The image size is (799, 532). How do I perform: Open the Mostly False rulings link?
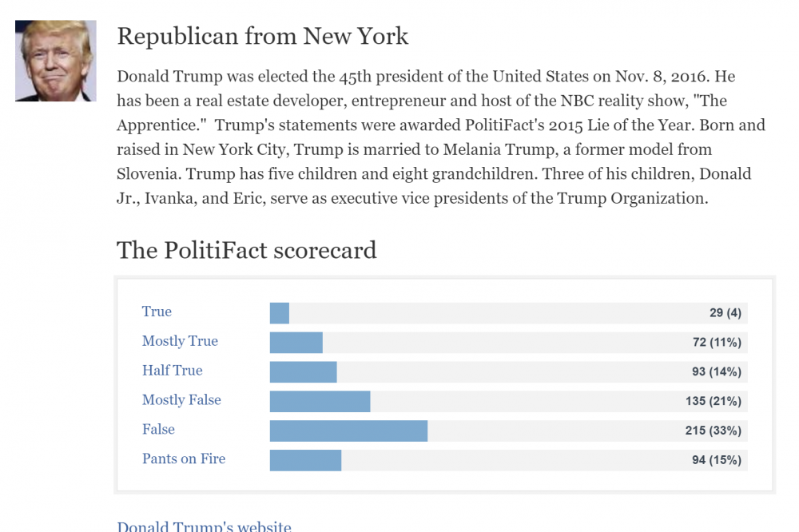click(181, 400)
